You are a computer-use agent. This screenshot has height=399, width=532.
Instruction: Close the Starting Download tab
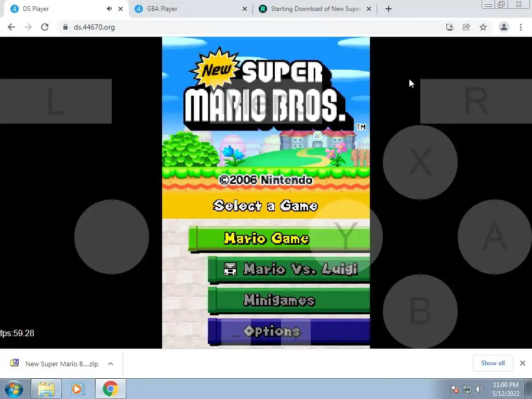pos(369,9)
